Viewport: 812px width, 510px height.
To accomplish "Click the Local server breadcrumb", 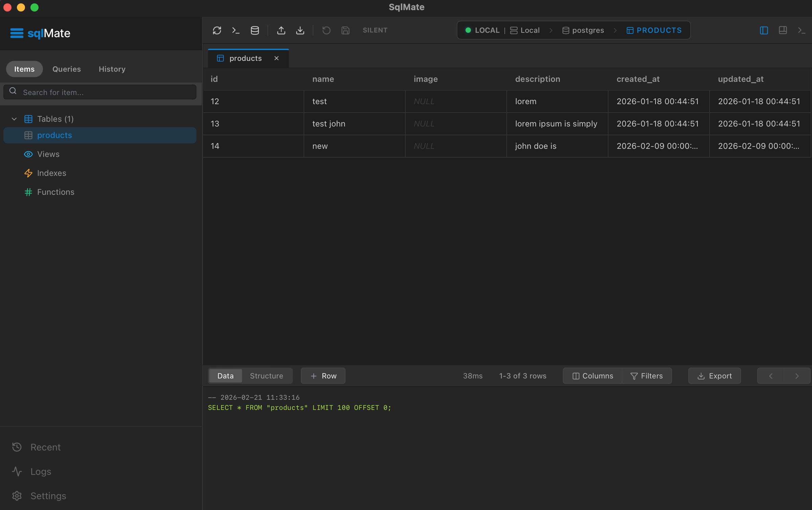I will pyautogui.click(x=525, y=30).
